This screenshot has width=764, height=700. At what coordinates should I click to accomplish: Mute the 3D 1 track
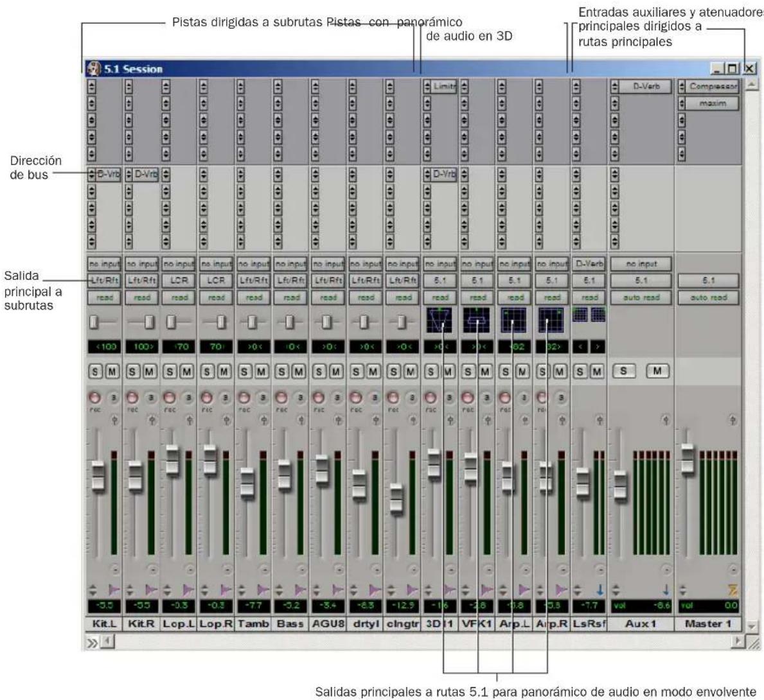[x=449, y=372]
